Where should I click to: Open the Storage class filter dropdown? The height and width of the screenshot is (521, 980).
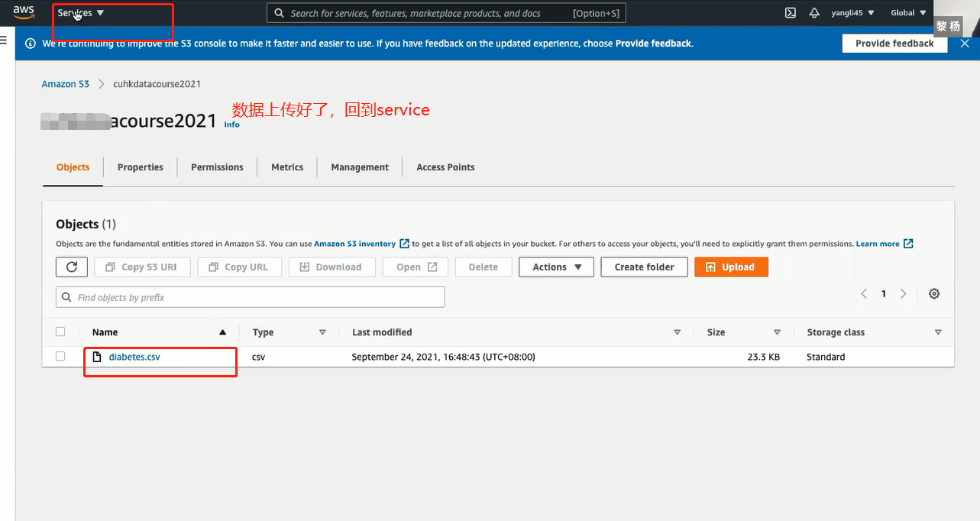pyautogui.click(x=938, y=332)
